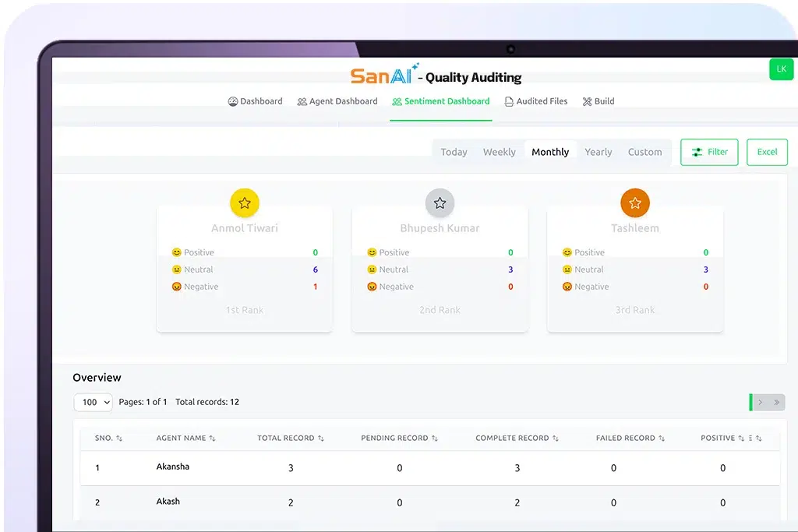Image resolution: width=798 pixels, height=532 pixels.
Task: Click Bhupesh Kumar's Neutral emoji icon
Action: [x=372, y=270]
